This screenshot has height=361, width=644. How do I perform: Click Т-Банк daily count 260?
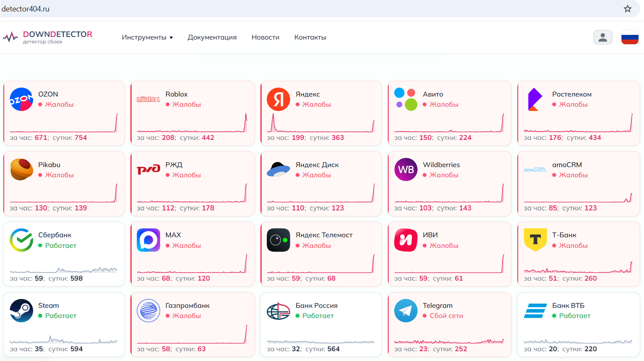(x=590, y=278)
